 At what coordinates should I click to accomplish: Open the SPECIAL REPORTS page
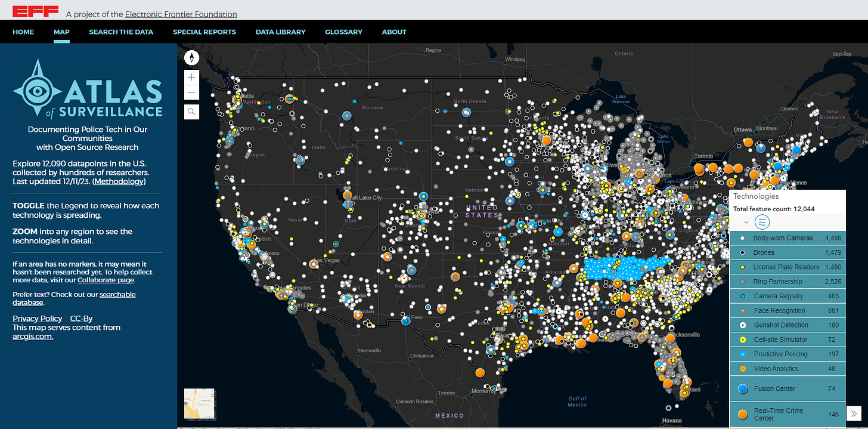(204, 32)
